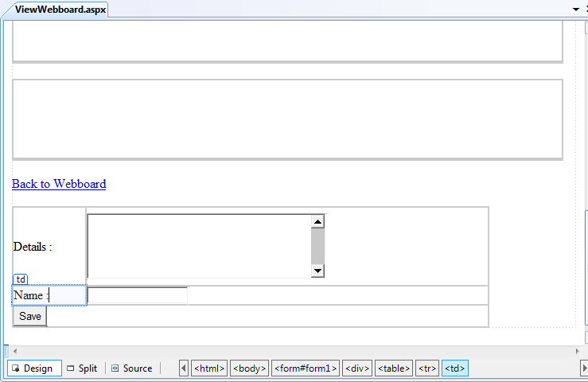
Task: Click the Name : label cell
Action: (49, 295)
